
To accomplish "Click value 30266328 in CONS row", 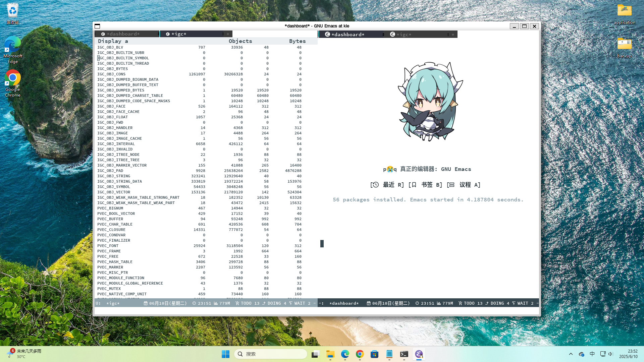I will click(x=233, y=74).
